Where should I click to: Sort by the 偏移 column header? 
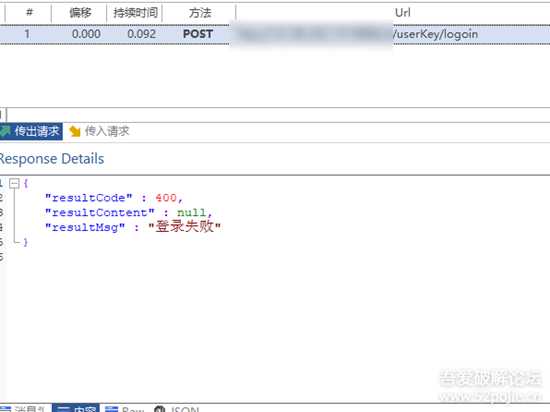tap(80, 13)
